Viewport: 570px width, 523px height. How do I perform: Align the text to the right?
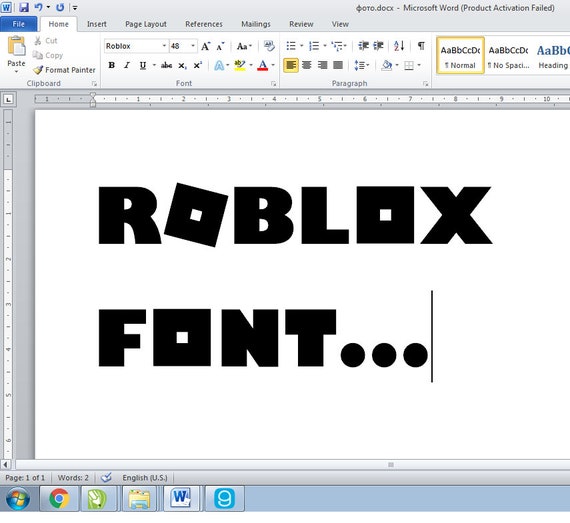(x=322, y=65)
